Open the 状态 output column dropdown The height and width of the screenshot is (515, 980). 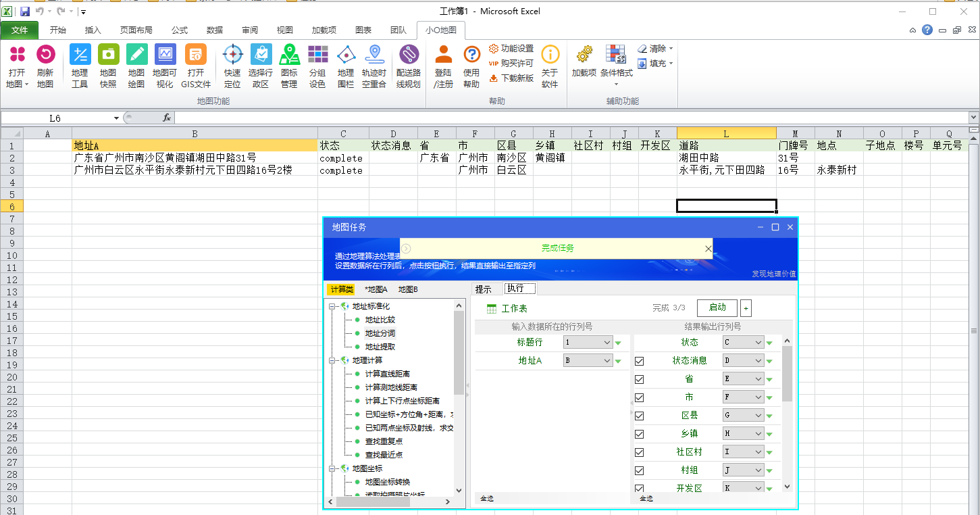coord(743,343)
